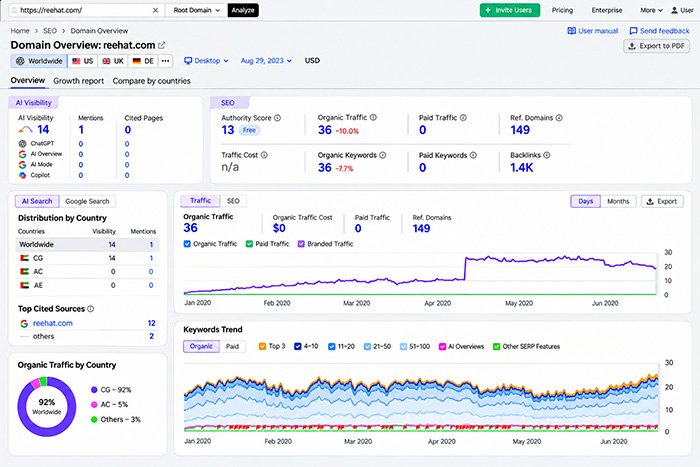Open the reehat.com cited source link
Screen dimensions: 700x467
click(x=53, y=323)
